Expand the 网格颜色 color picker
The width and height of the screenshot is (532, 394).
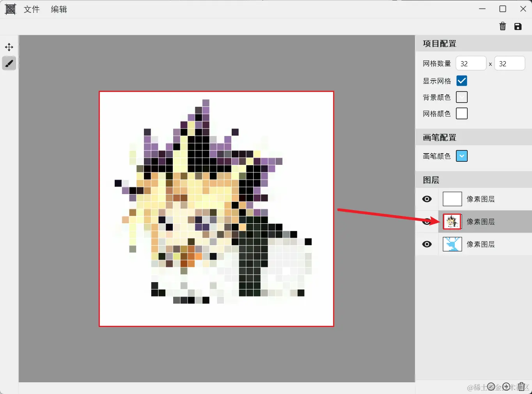click(462, 113)
